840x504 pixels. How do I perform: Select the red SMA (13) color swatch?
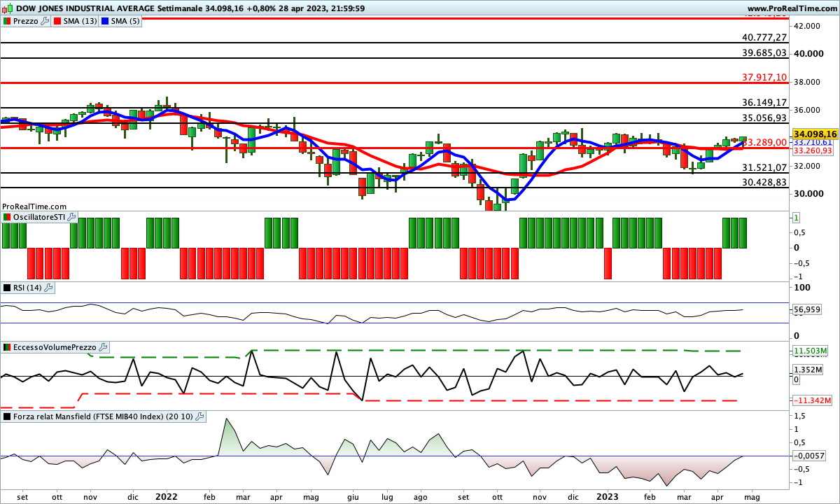(58, 21)
